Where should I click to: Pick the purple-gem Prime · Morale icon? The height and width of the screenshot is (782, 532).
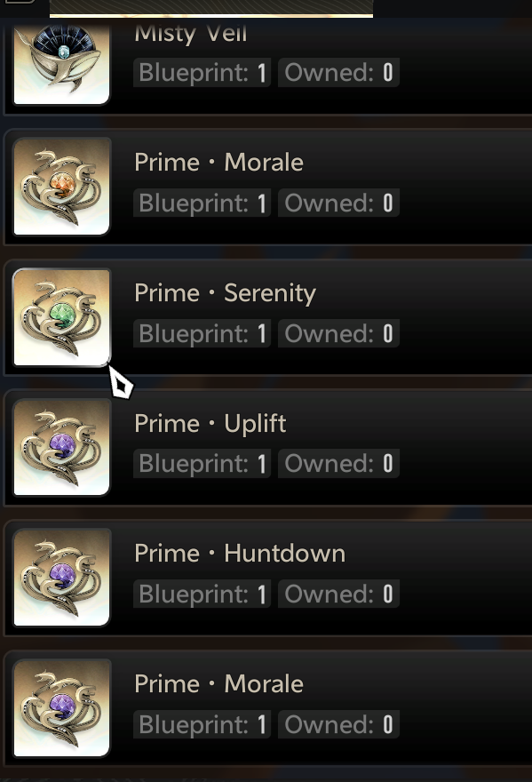[61, 708]
